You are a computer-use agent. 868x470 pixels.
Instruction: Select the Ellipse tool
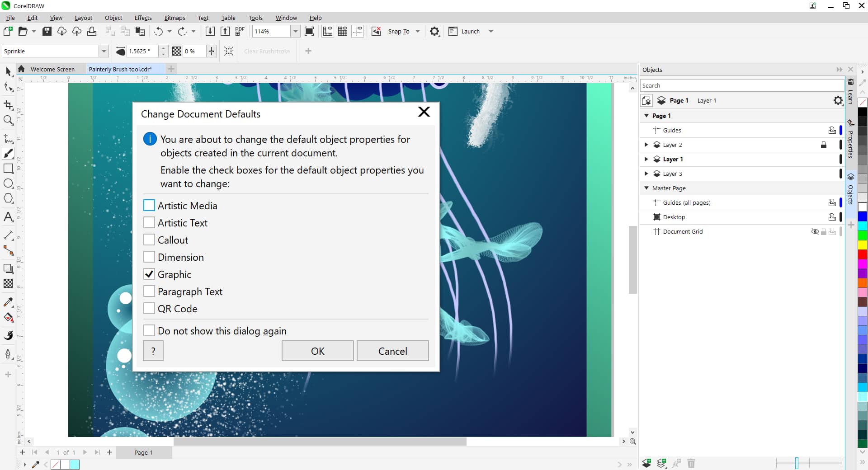tap(8, 183)
